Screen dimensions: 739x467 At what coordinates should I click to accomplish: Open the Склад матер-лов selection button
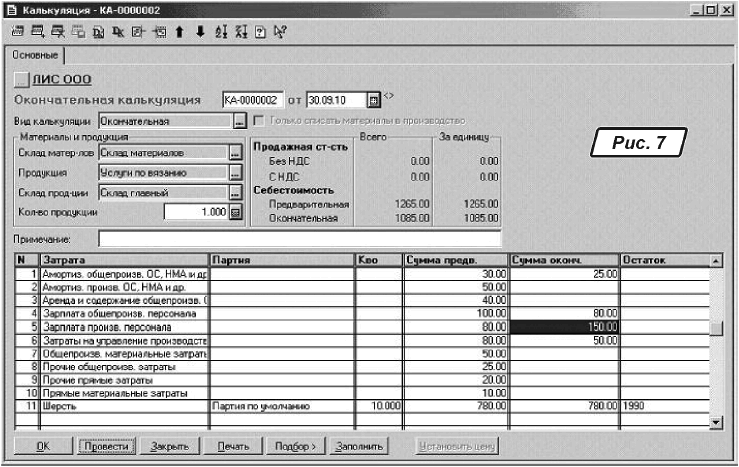tap(235, 153)
